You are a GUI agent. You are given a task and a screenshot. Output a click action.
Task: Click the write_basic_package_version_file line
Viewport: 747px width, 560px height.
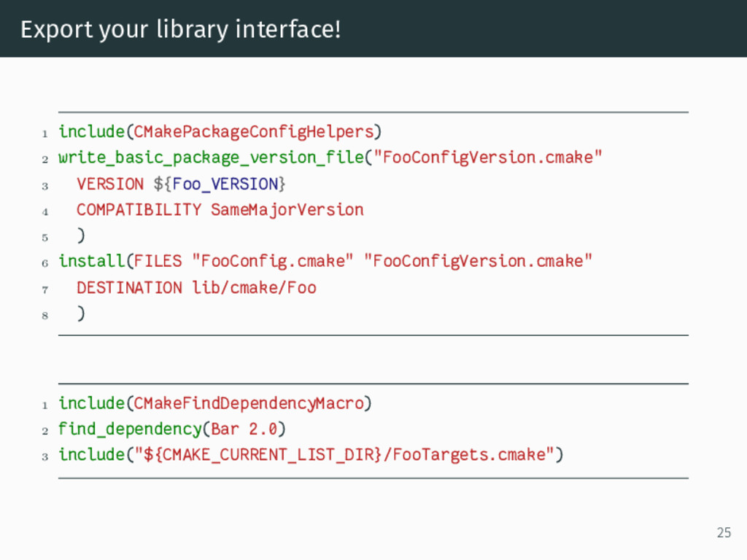pyautogui.click(x=330, y=157)
